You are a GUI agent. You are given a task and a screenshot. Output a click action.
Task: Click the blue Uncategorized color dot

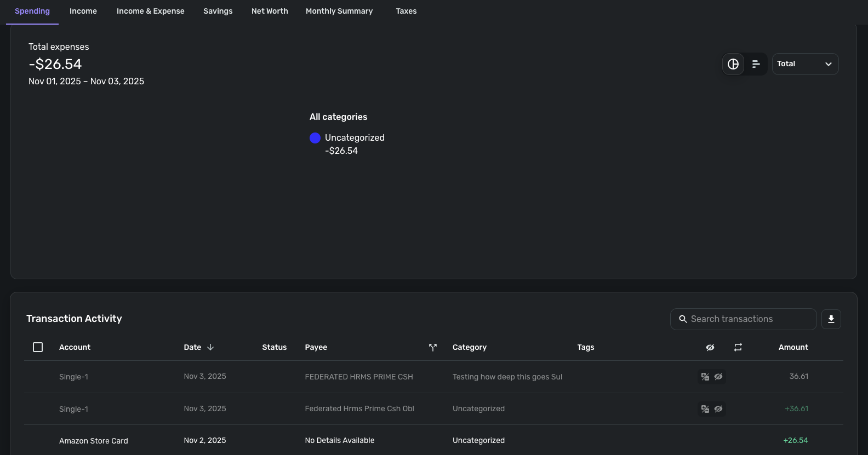pos(315,138)
